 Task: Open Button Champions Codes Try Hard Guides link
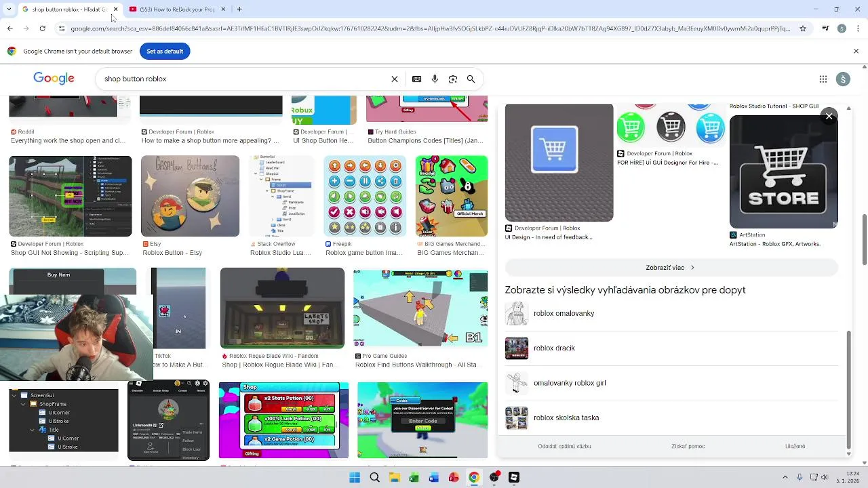pos(425,141)
